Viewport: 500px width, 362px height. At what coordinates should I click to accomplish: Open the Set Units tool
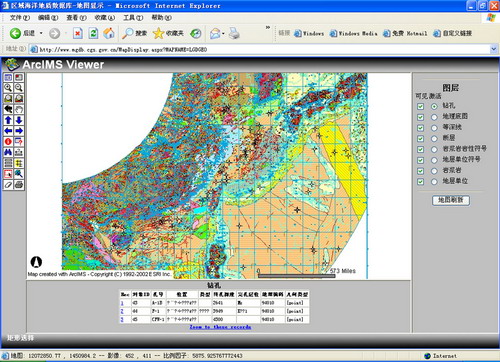tap(8, 163)
